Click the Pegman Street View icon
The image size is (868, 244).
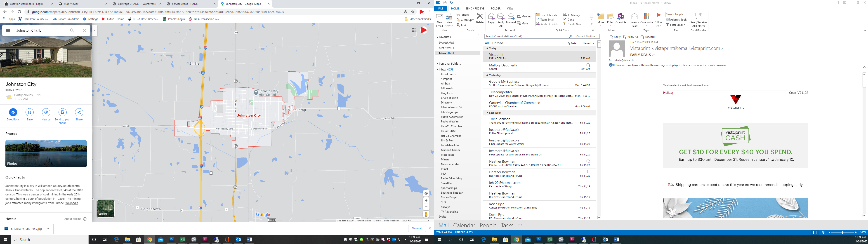(x=426, y=214)
